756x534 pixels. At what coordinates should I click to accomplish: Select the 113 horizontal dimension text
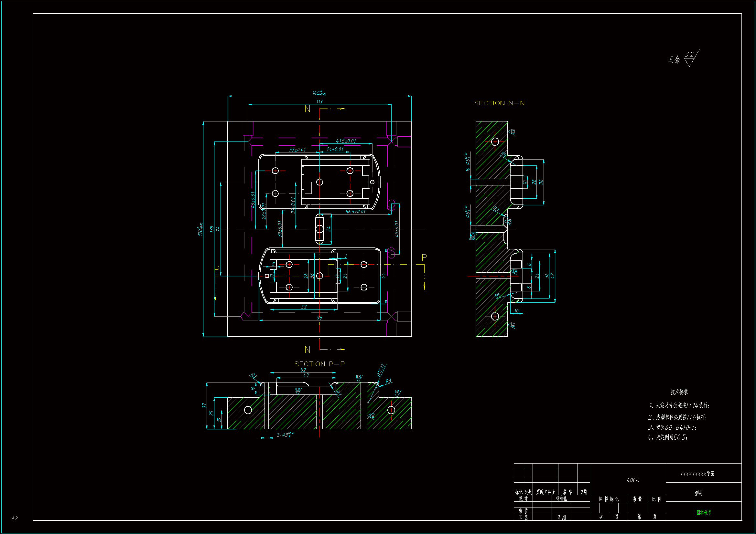pos(319,102)
